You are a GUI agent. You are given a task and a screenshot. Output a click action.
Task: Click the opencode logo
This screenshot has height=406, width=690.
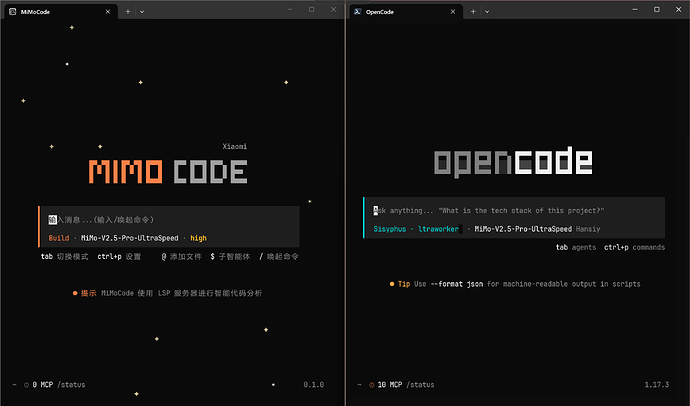click(x=513, y=161)
